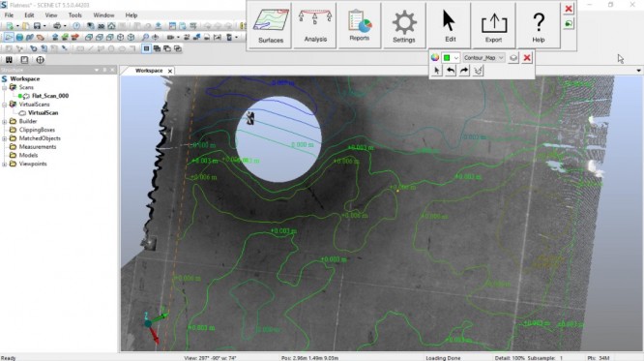Toggle the green loaded indicator of Flat_Scan_000
The width and height of the screenshot is (644, 361).
click(x=19, y=96)
